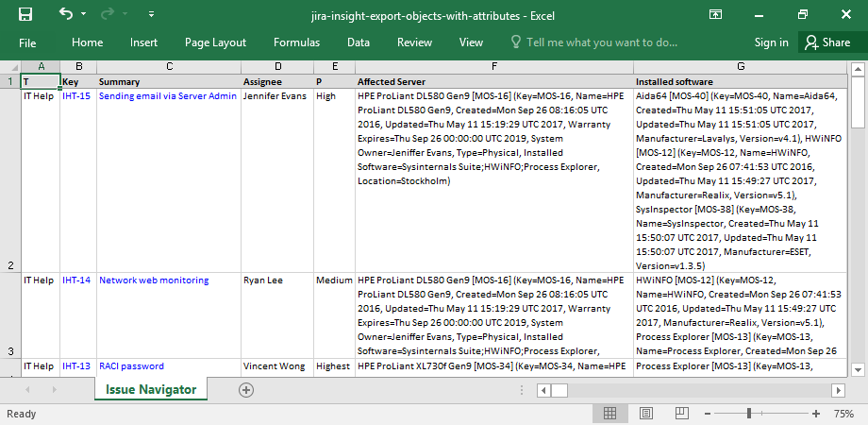Click the previous sheet navigation arrow
The width and height of the screenshot is (868, 425).
[x=26, y=390]
